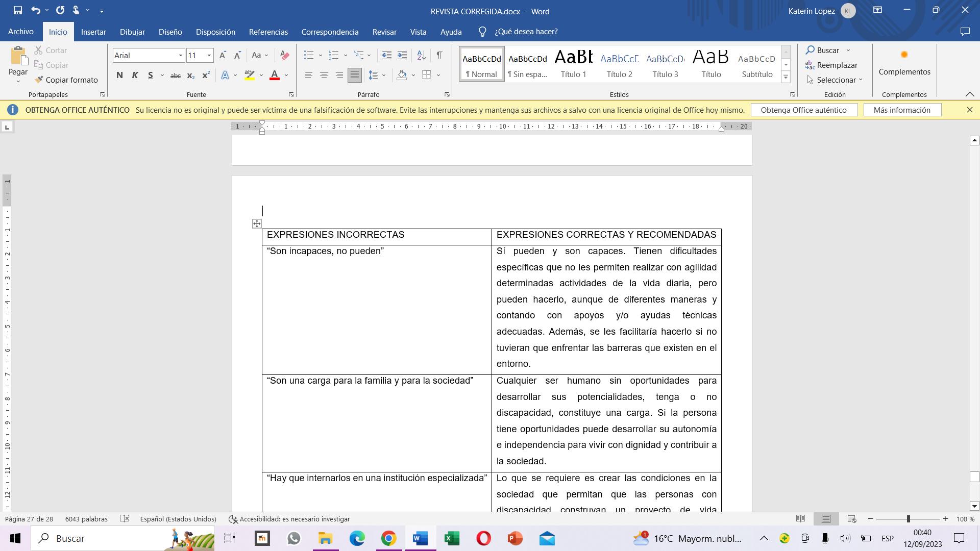
Task: Toggle italic formatting with K button
Action: pos(135,76)
